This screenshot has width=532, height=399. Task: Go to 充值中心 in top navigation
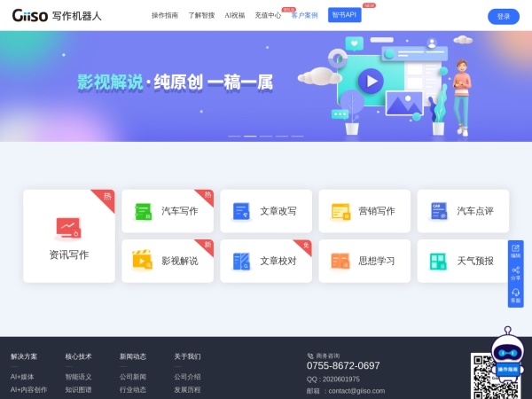pyautogui.click(x=268, y=16)
